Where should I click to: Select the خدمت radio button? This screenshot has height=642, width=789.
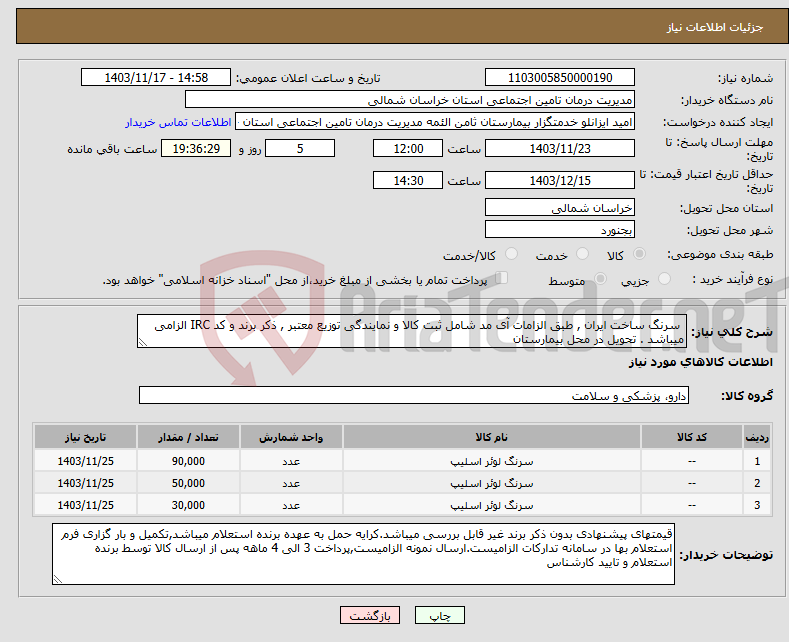[582, 254]
